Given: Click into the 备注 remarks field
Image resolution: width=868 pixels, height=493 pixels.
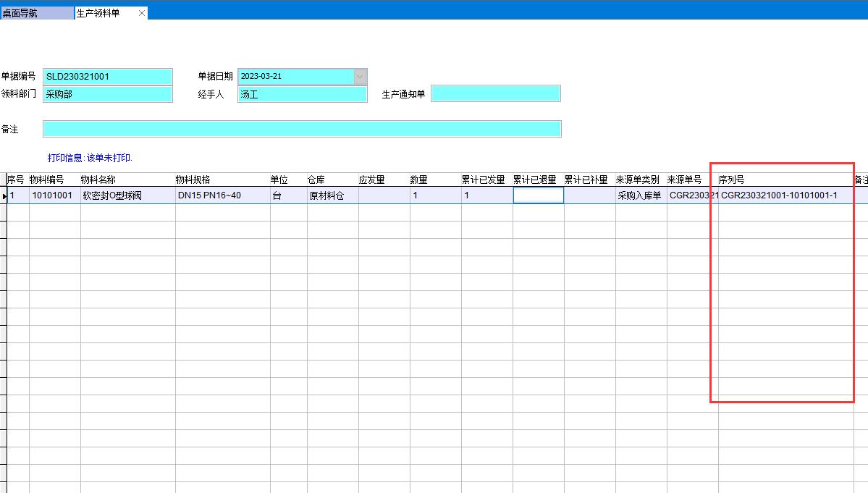Looking at the screenshot, I should pyautogui.click(x=302, y=129).
